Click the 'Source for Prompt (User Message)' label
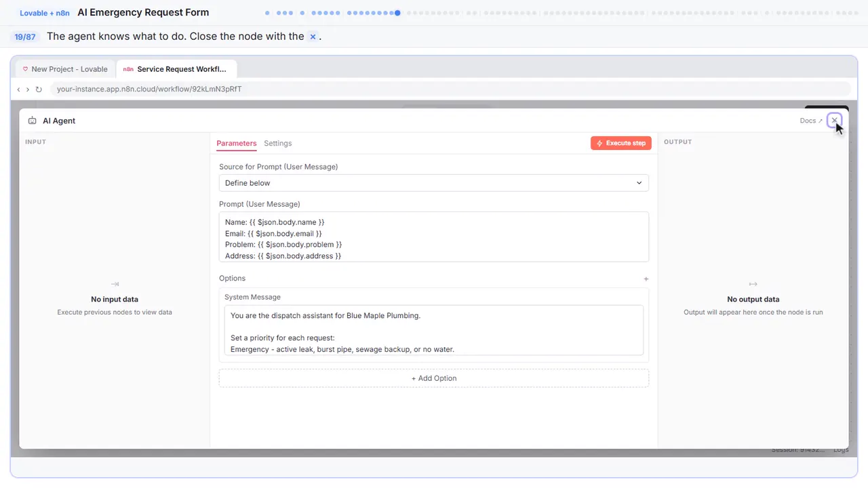868x488 pixels. pos(278,167)
